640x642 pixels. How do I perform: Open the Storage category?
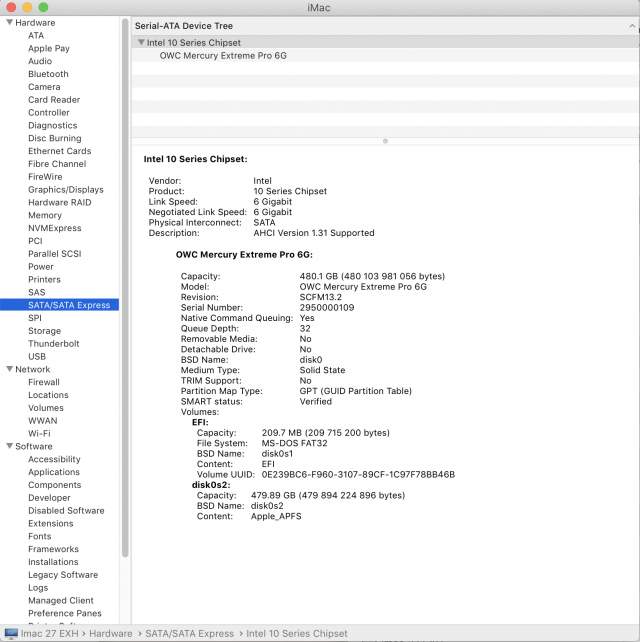pyautogui.click(x=44, y=331)
